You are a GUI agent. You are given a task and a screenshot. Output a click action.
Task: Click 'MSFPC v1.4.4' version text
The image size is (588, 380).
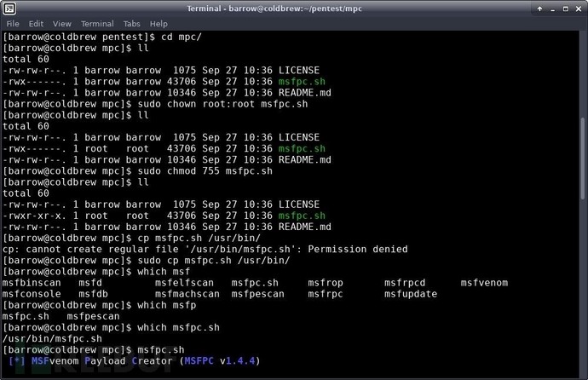click(219, 361)
